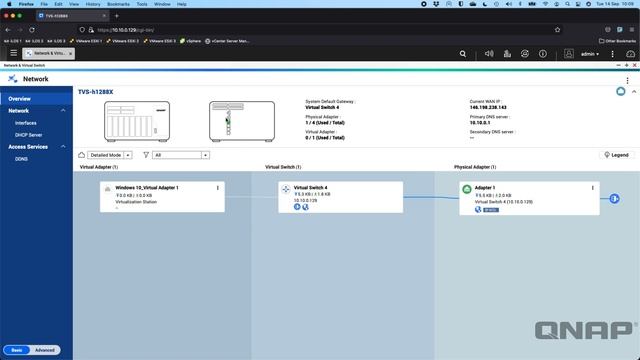
Task: Open the QTS more options dots
Action: click(x=612, y=53)
